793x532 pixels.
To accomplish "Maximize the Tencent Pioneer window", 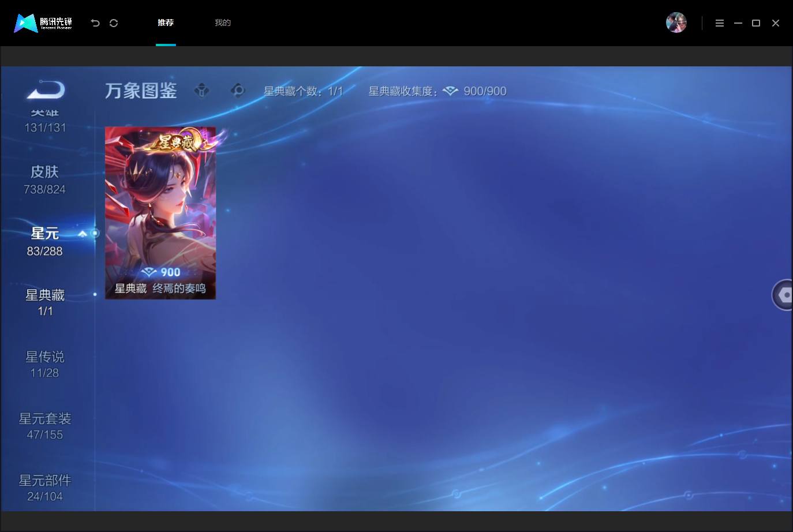I will [756, 23].
